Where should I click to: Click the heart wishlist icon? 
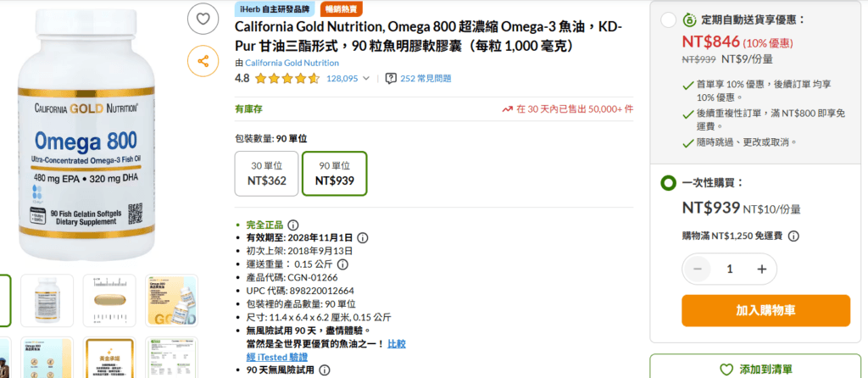pyautogui.click(x=203, y=19)
